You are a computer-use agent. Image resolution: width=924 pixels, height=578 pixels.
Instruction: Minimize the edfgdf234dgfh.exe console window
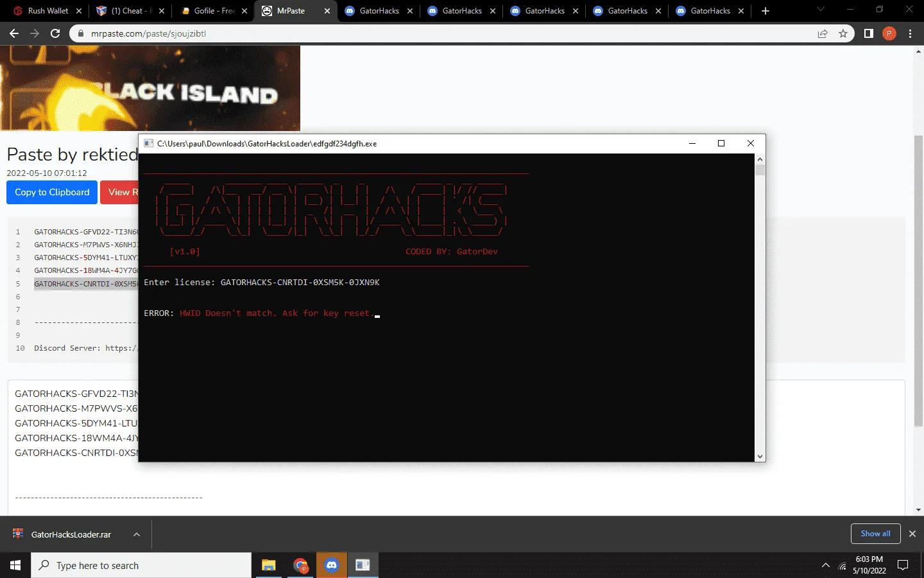click(x=692, y=144)
